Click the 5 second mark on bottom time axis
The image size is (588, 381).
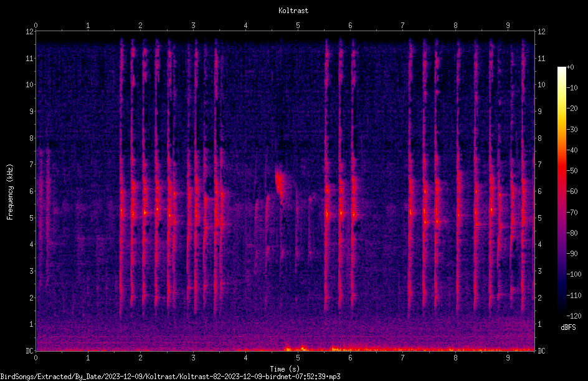(x=298, y=358)
